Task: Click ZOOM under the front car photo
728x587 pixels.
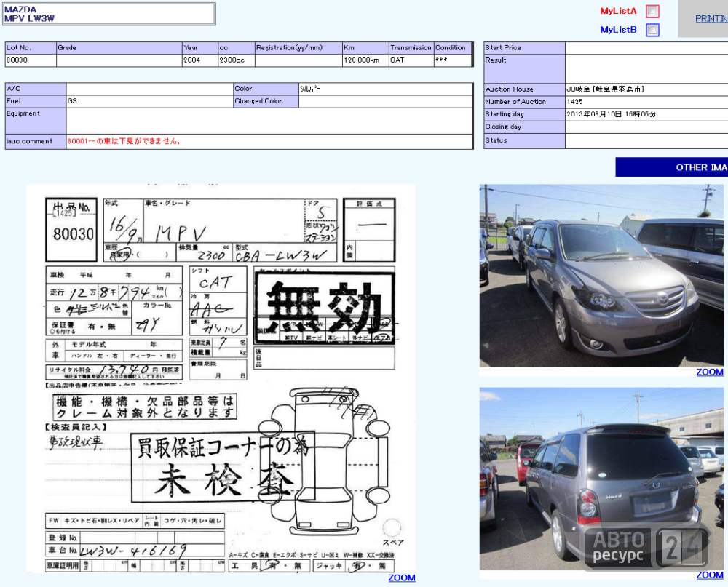Action: click(x=709, y=372)
